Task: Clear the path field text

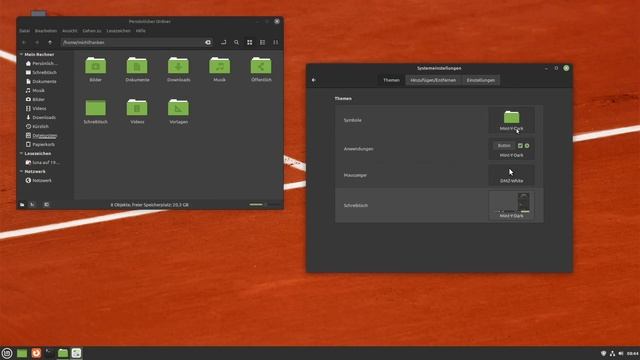Action: [x=208, y=42]
